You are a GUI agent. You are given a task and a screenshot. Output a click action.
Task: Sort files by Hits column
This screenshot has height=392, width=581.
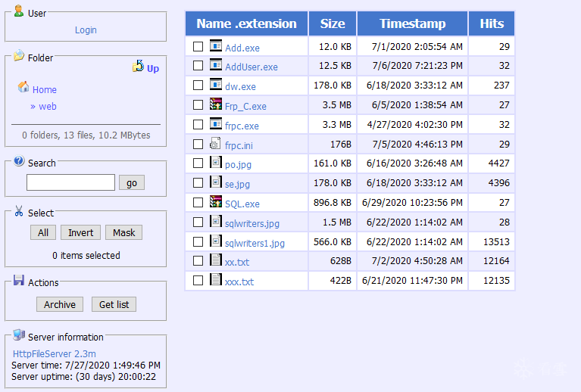[492, 23]
